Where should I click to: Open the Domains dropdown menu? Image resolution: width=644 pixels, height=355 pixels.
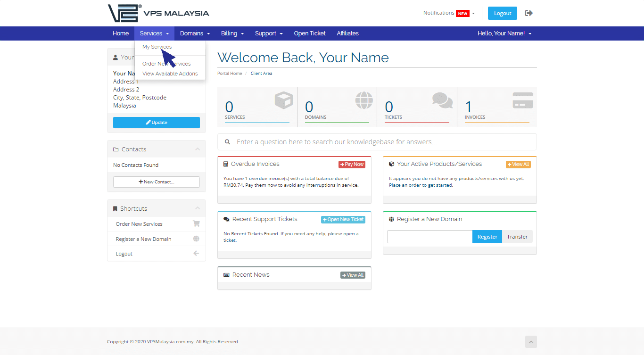195,33
